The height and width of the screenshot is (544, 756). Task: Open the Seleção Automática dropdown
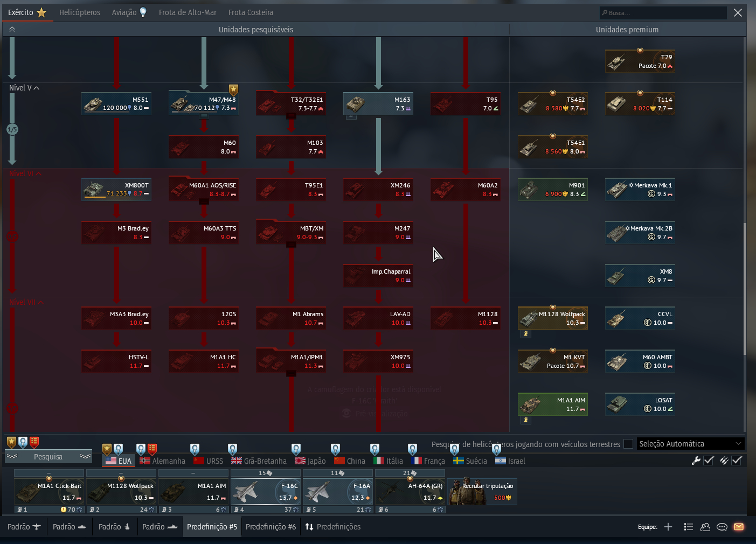pyautogui.click(x=690, y=444)
